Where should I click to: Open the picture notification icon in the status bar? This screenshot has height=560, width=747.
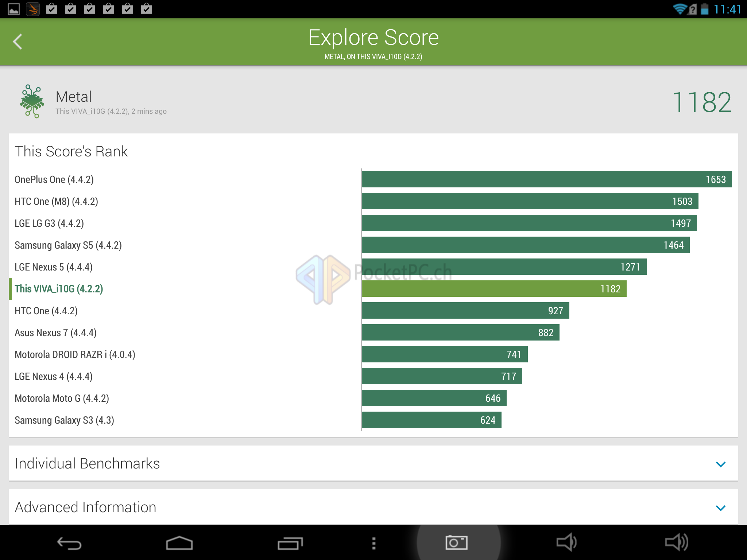(14, 9)
